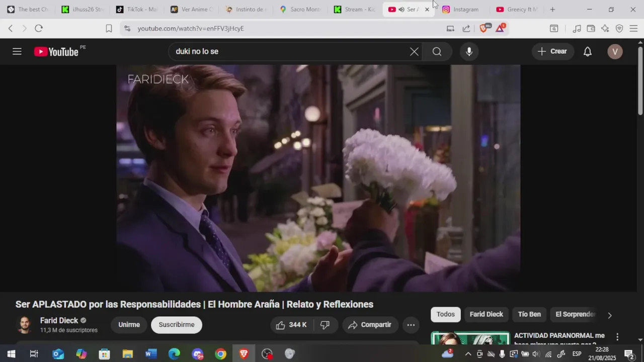The width and height of the screenshot is (644, 362).
Task: Open a new browser tab
Action: point(552,10)
